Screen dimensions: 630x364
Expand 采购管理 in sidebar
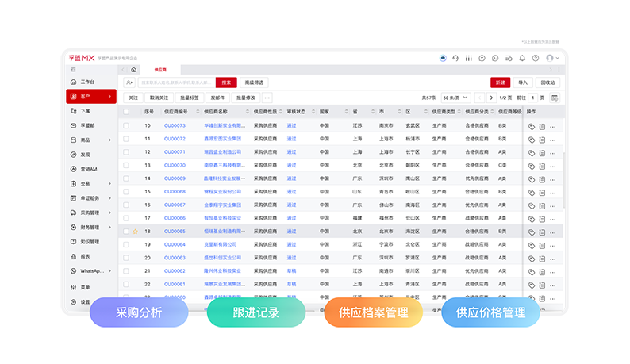(x=90, y=213)
